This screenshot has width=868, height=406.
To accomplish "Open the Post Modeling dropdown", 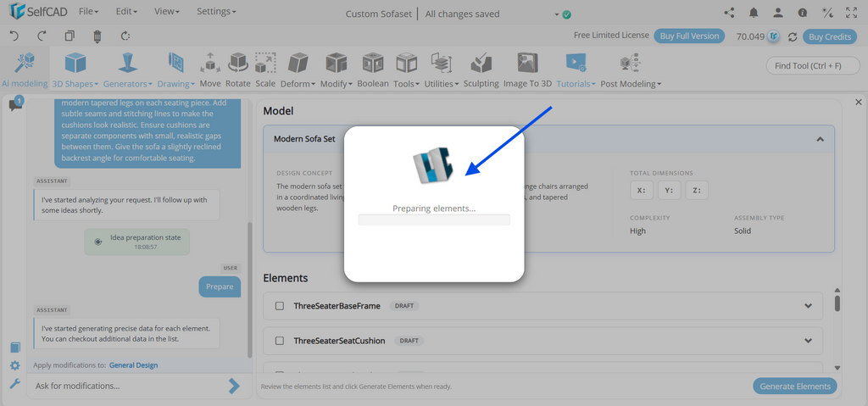I will pyautogui.click(x=631, y=70).
